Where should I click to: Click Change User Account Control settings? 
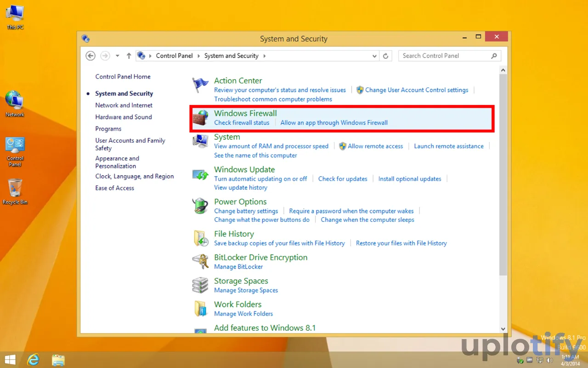pyautogui.click(x=417, y=90)
